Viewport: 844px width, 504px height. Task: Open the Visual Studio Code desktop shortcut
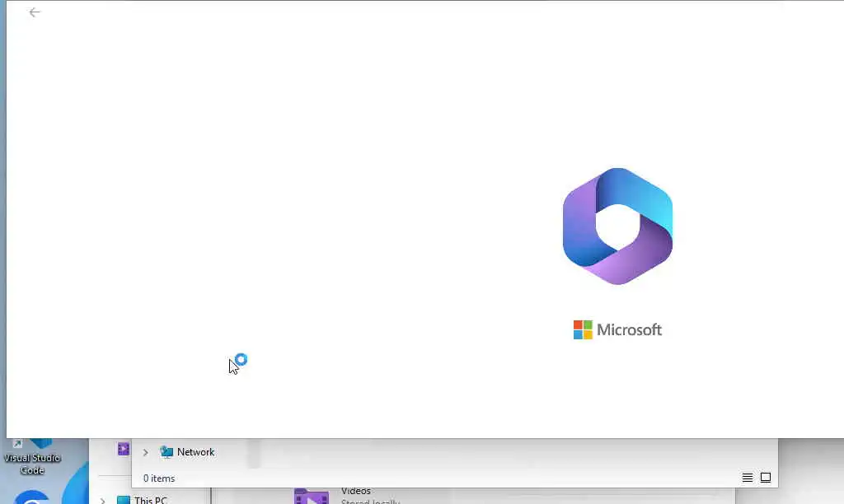tap(32, 457)
